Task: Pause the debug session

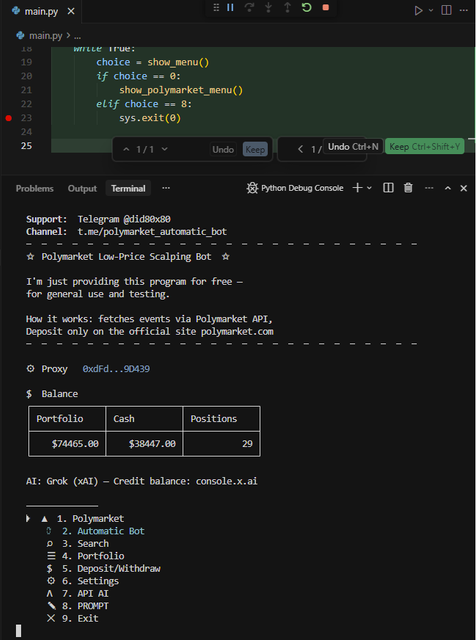Action: pyautogui.click(x=230, y=7)
